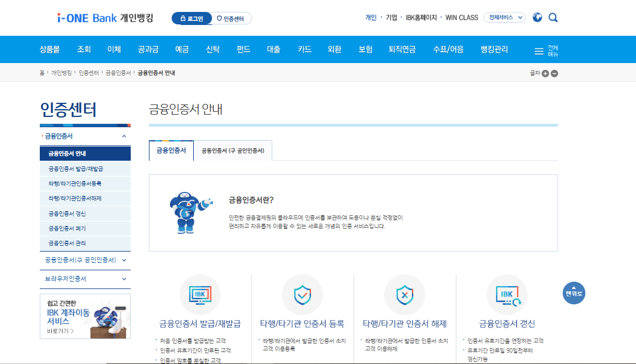636x364 pixels.
Task: Switch to the 공동인증서 (구 공인인증서) tab
Action: [x=233, y=150]
